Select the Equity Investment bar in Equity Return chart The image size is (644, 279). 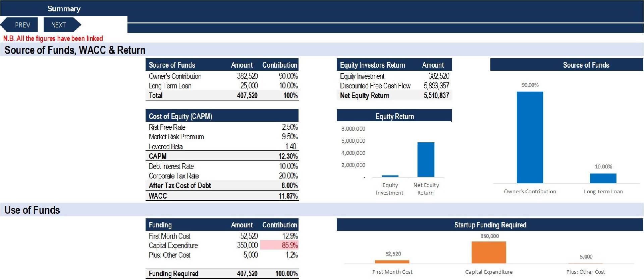pyautogui.click(x=390, y=176)
